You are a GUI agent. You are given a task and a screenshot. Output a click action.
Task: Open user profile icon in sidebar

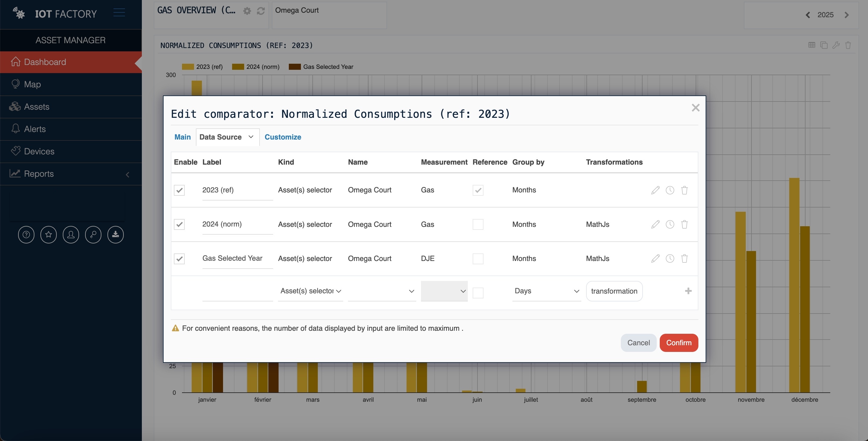71,235
